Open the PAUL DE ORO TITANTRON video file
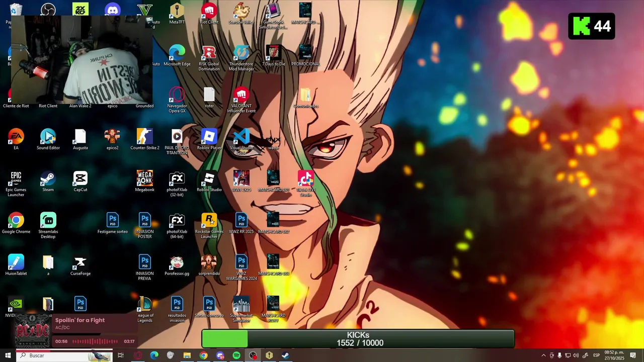Image resolution: width=644 pixels, height=362 pixels. (177, 142)
